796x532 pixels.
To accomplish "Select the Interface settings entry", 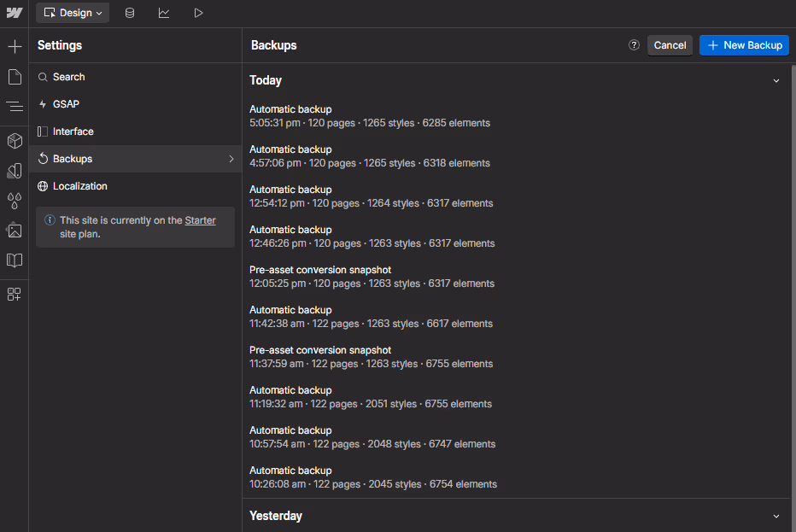I will [x=73, y=131].
